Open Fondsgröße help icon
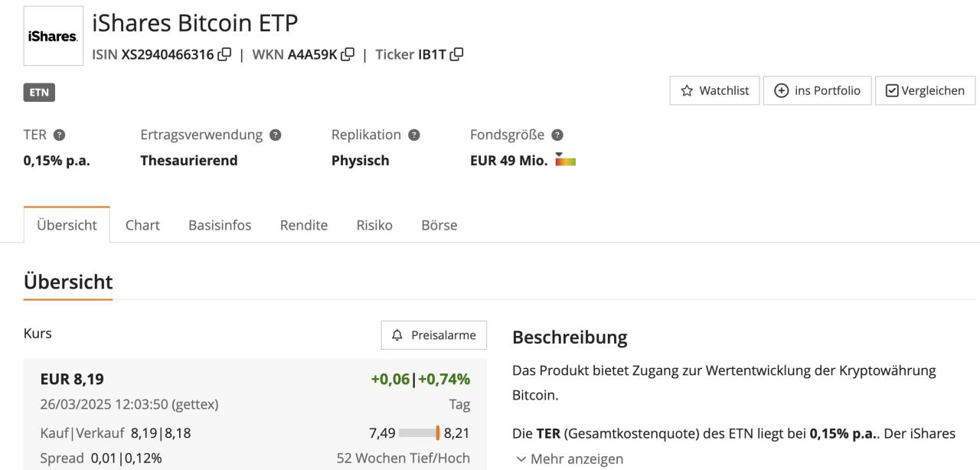Image resolution: width=980 pixels, height=470 pixels. [557, 135]
